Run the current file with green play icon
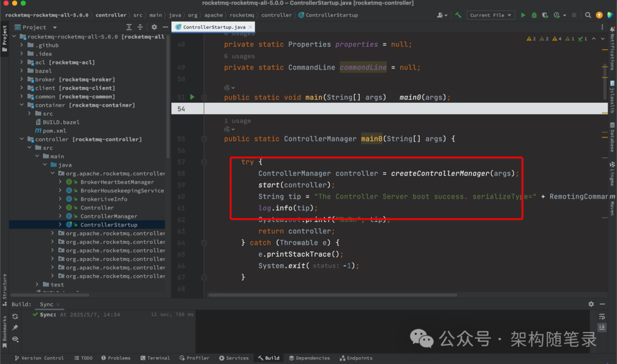The height and width of the screenshot is (364, 617). [x=523, y=15]
